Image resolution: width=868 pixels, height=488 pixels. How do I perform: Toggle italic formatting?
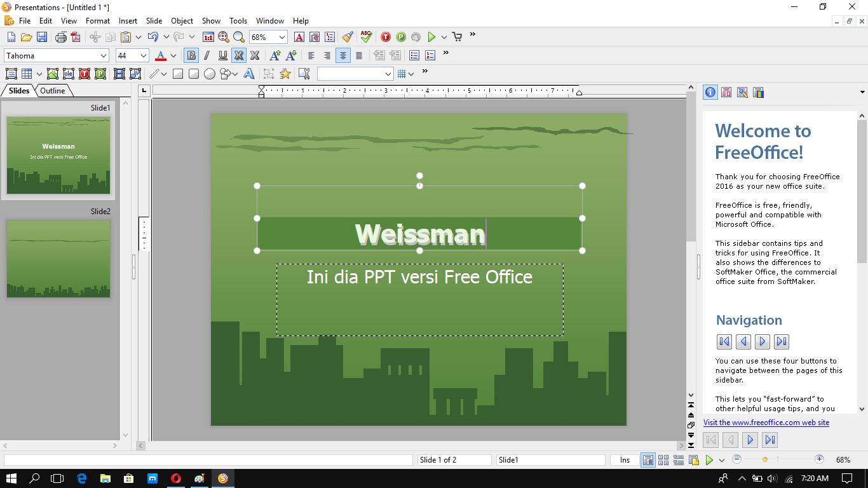pos(207,55)
